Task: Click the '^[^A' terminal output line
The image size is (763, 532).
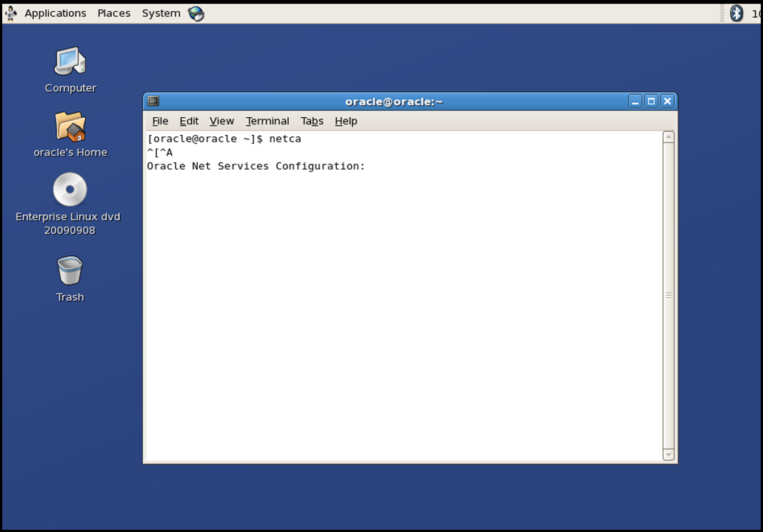Action: coord(160,153)
